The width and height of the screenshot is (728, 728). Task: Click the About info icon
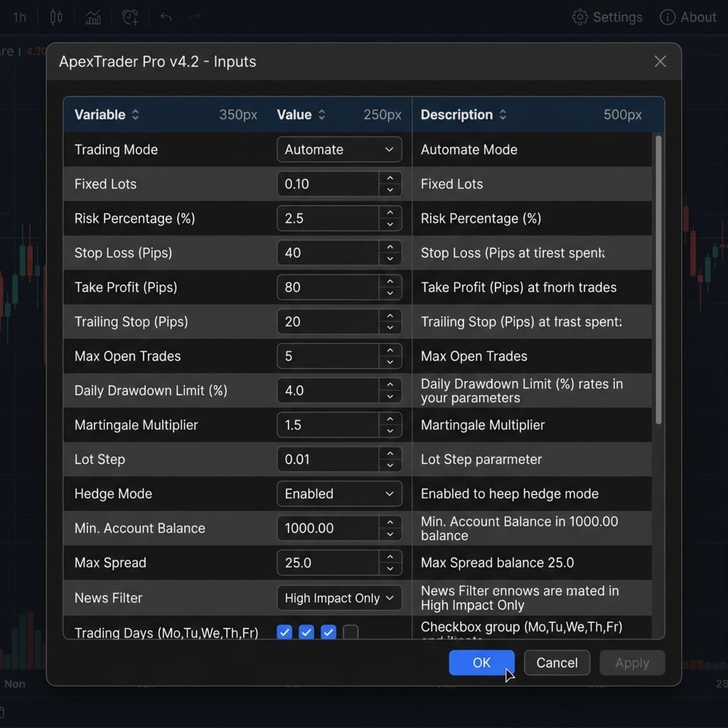(667, 17)
